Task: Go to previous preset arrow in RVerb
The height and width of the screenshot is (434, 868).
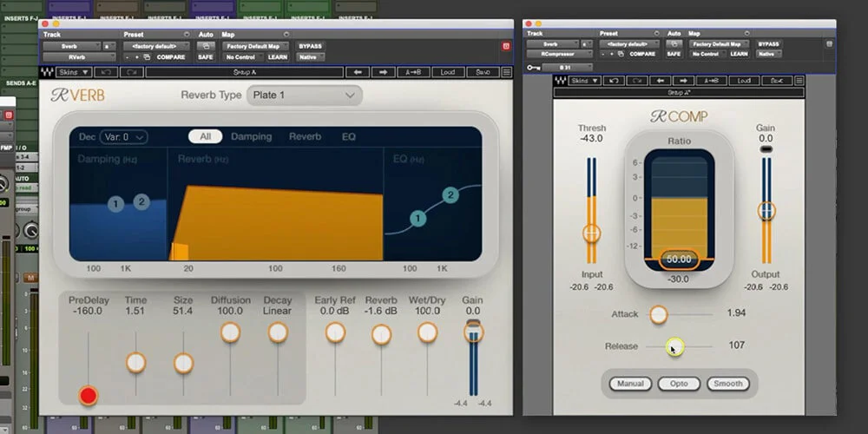Action: [358, 72]
